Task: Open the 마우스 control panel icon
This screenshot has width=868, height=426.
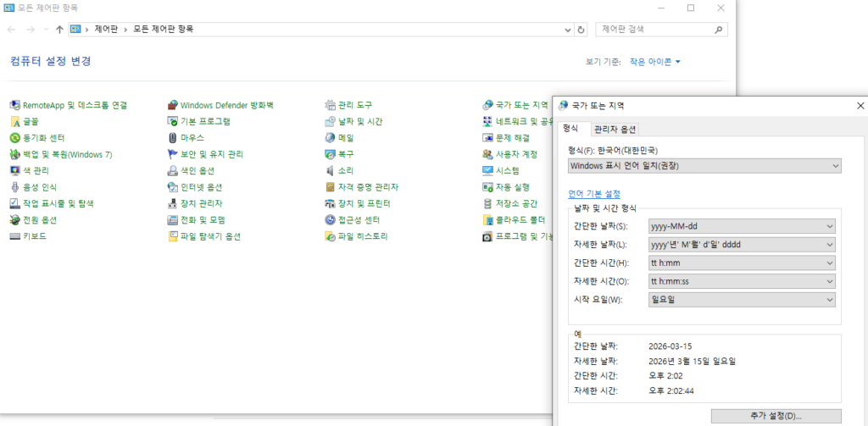Action: tap(173, 138)
